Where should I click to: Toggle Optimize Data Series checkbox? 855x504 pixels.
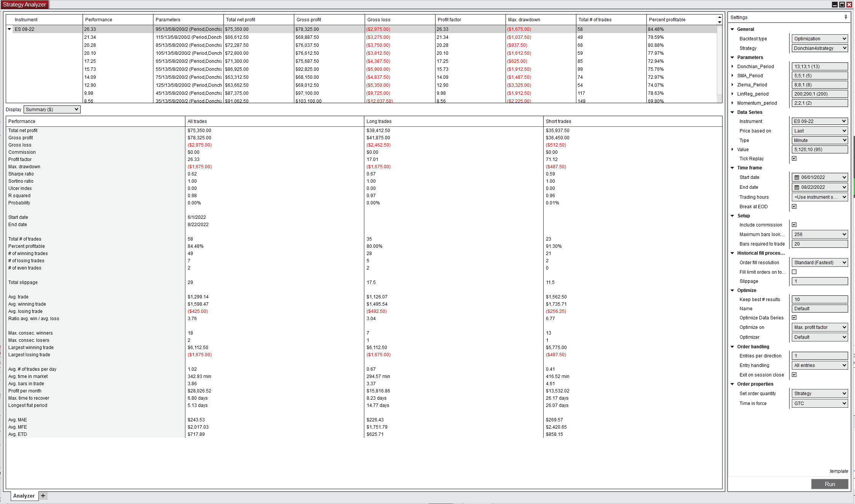pos(794,317)
